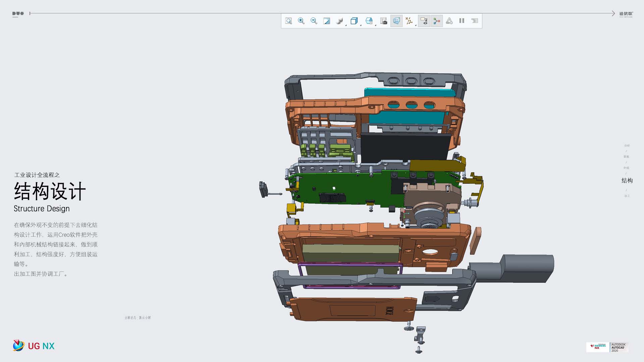Open the View Manager camera icon
Viewport: 644px width, 362px height.
click(x=384, y=21)
